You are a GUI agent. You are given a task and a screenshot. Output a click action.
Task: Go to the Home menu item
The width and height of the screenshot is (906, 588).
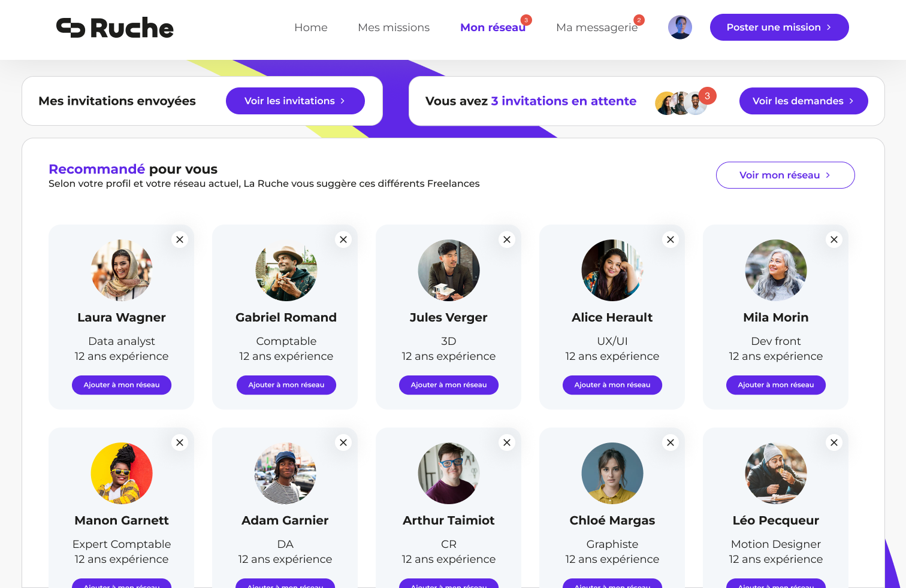click(x=311, y=28)
